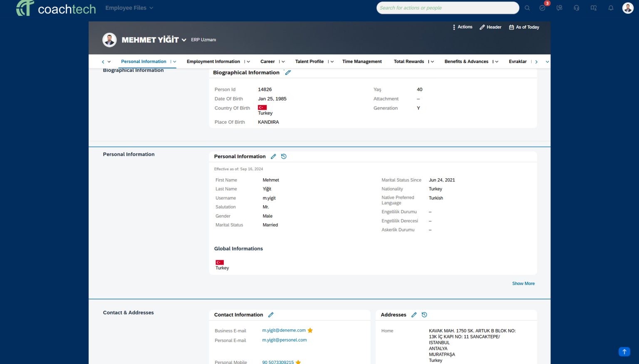Open the Actions menu button
This screenshot has height=364, width=639.
(462, 27)
